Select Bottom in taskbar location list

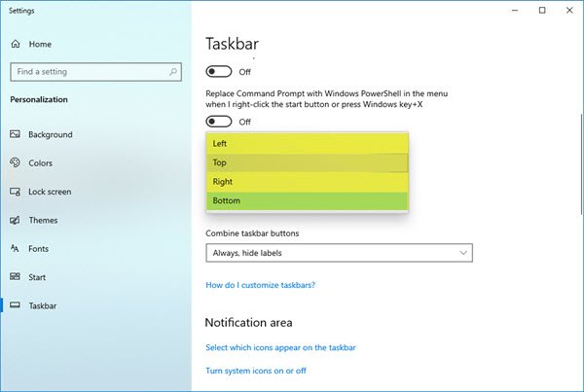coord(308,200)
